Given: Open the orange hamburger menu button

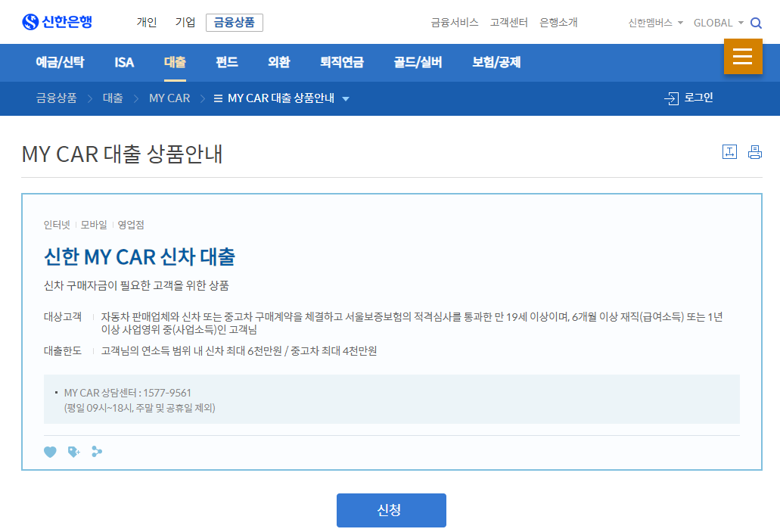Looking at the screenshot, I should [x=743, y=56].
